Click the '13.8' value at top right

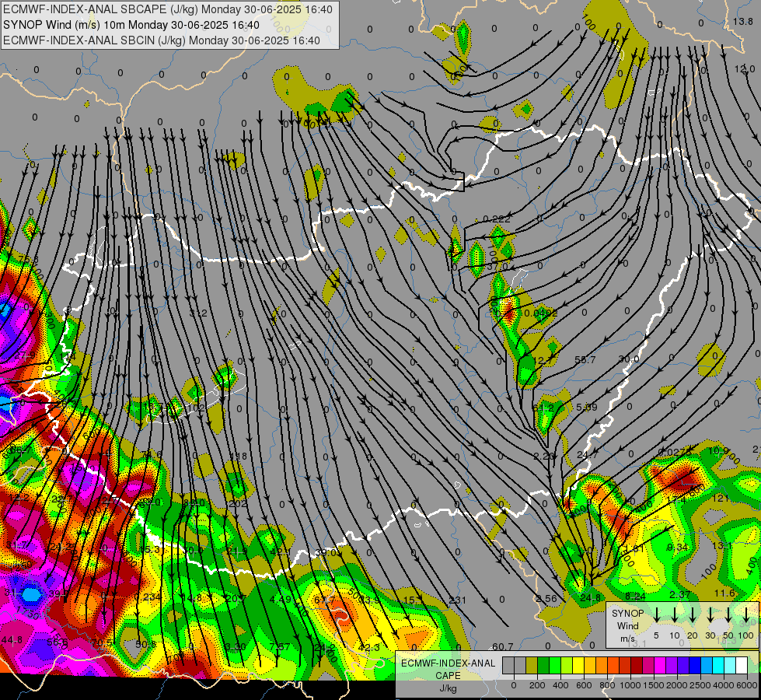point(742,21)
